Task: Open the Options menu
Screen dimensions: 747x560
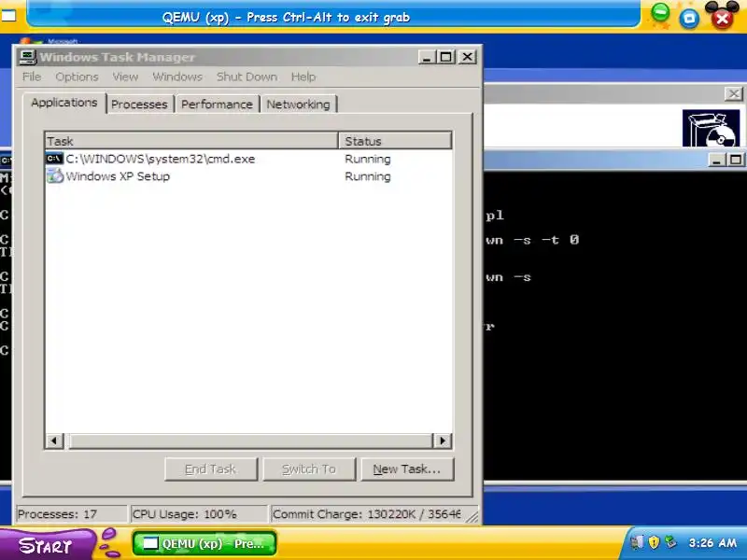Action: pyautogui.click(x=77, y=77)
